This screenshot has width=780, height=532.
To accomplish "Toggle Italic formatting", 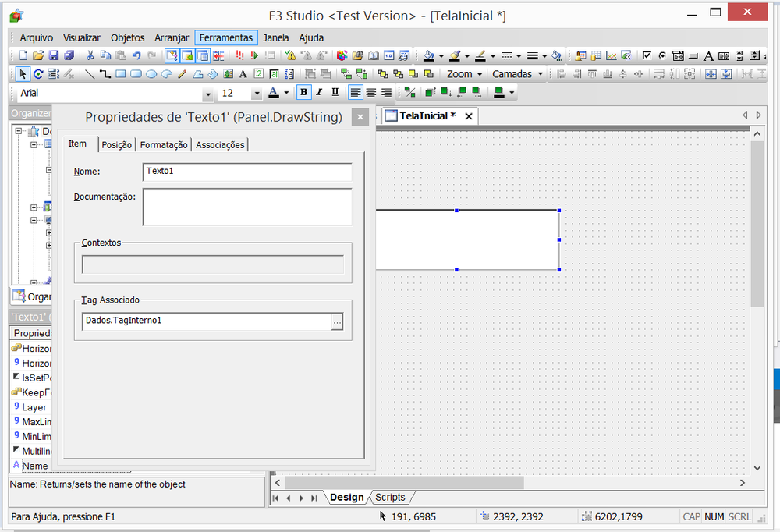I will pos(319,92).
